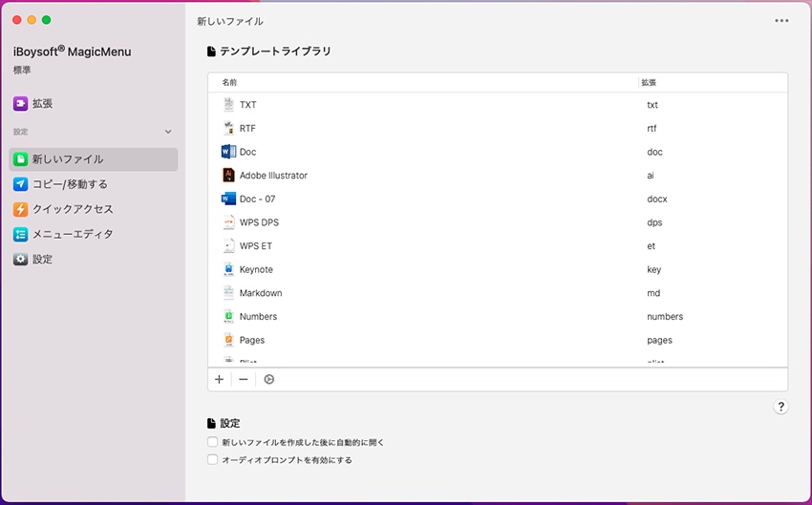Viewport: 812px width, 505px height.
Task: Select 設定 sidebar item label
Action: (42, 260)
